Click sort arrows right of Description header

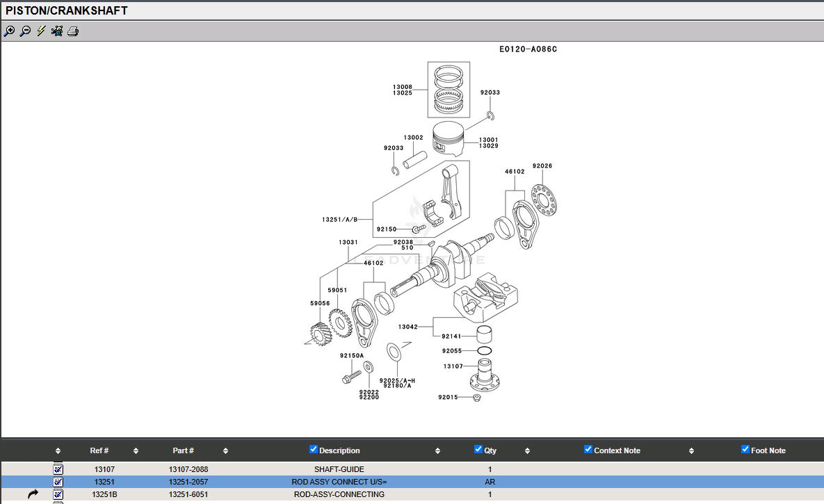click(x=437, y=451)
